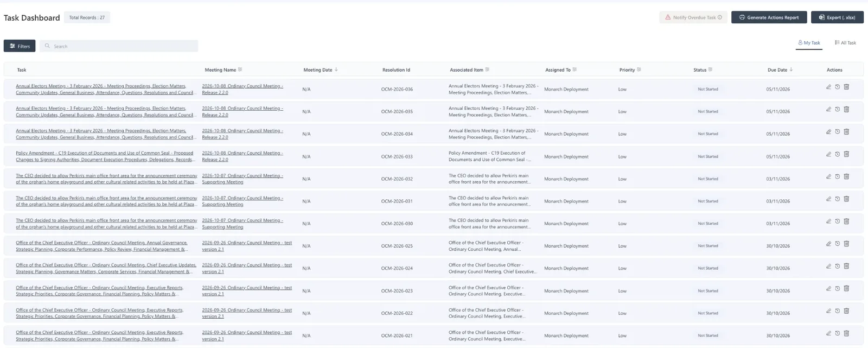Sort by the Due Date column arrow

(x=791, y=69)
